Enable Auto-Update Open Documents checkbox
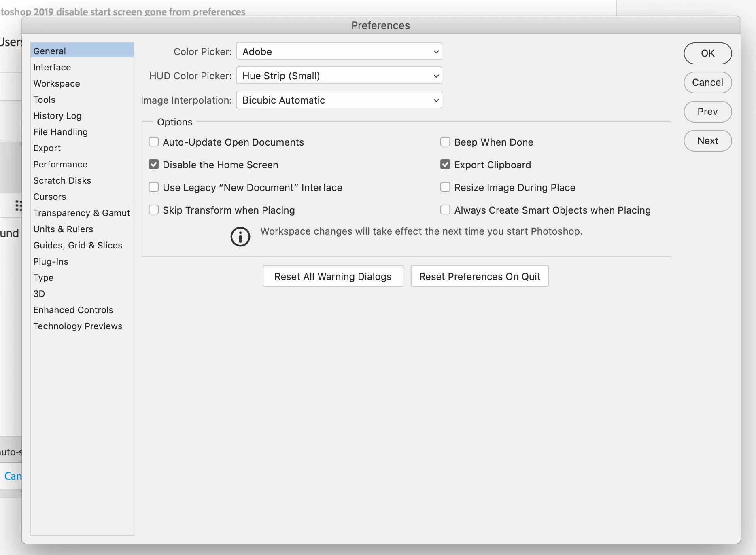The image size is (756, 555). click(154, 142)
